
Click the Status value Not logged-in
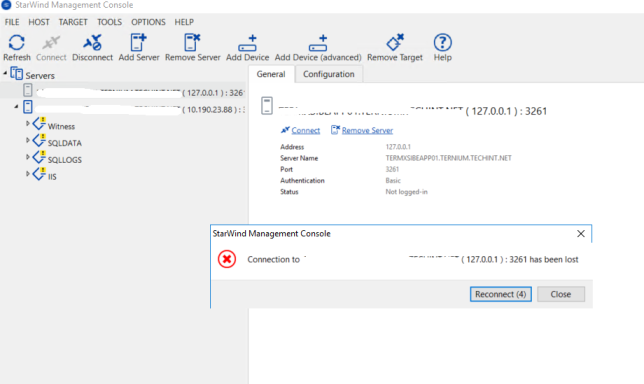406,192
